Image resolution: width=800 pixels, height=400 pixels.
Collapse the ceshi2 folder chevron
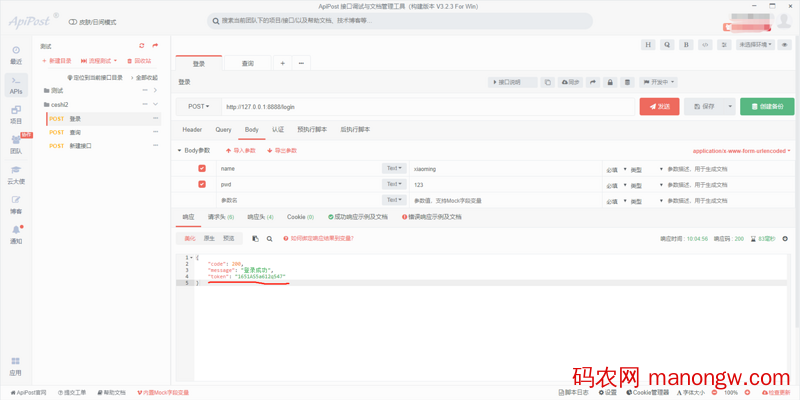(x=155, y=105)
